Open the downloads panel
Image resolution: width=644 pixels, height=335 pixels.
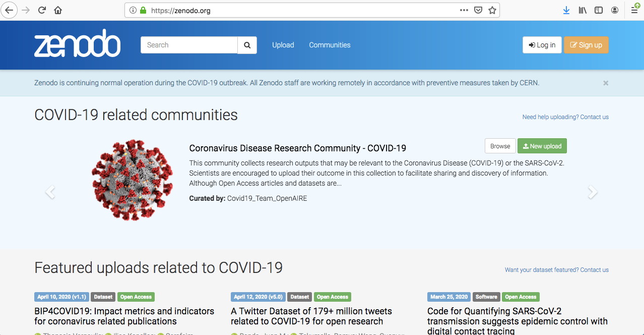click(x=566, y=10)
